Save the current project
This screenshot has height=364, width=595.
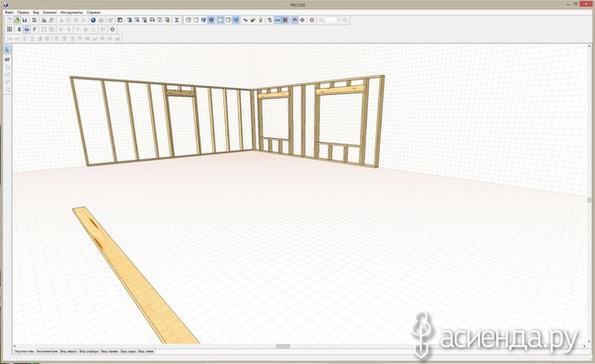click(25, 20)
